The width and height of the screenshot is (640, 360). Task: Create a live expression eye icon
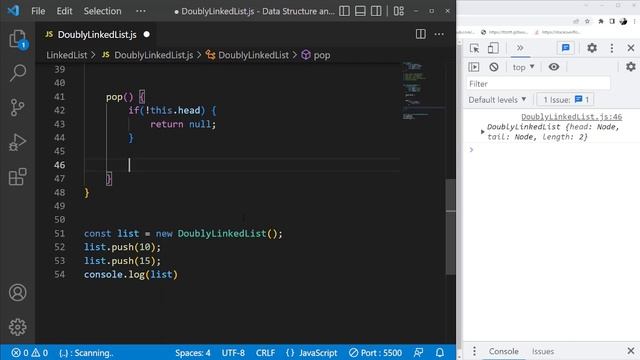554,67
